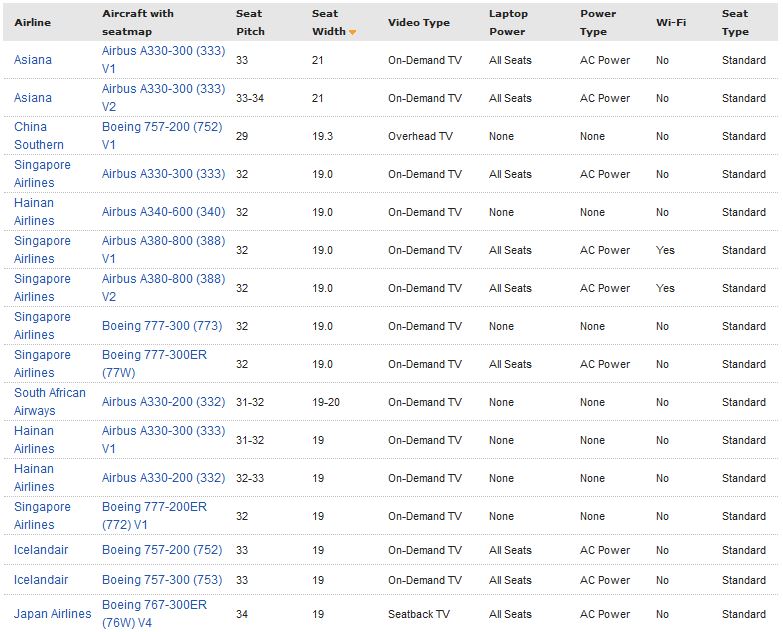The height and width of the screenshot is (632, 783).
Task: Open Asiana link in A330-300 V1 row
Action: pyautogui.click(x=32, y=60)
